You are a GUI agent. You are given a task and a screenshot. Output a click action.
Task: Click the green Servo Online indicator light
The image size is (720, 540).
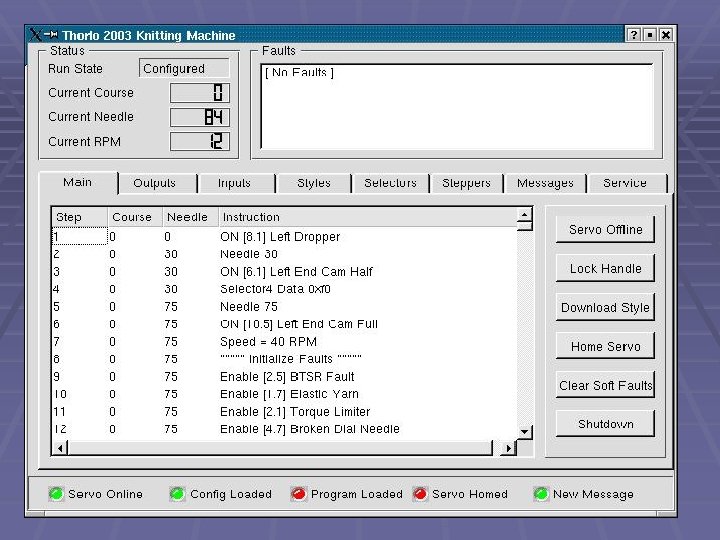[x=56, y=494]
